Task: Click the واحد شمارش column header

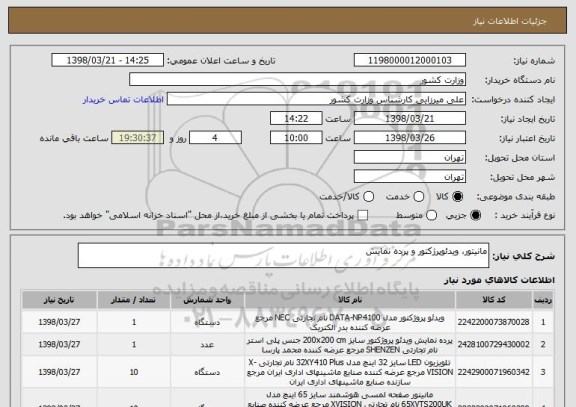Action: point(207,300)
